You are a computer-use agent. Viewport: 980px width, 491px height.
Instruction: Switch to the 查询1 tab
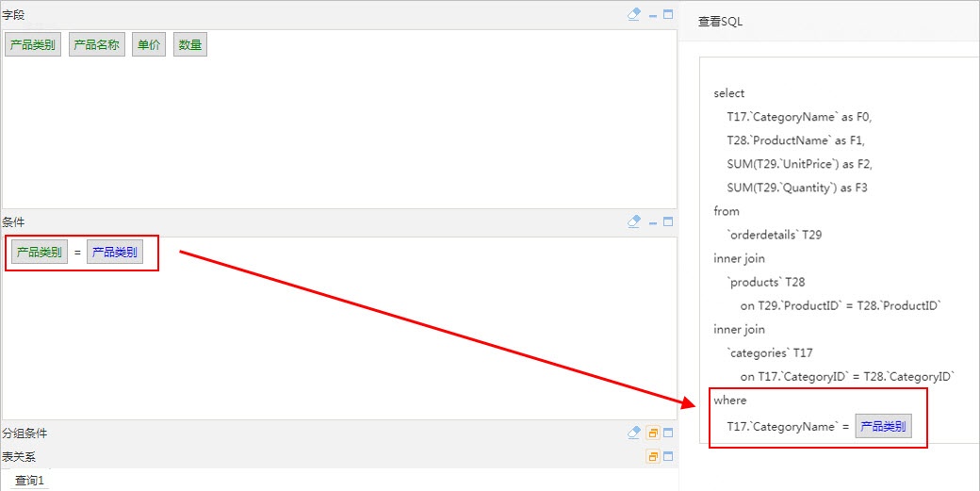coord(29,481)
